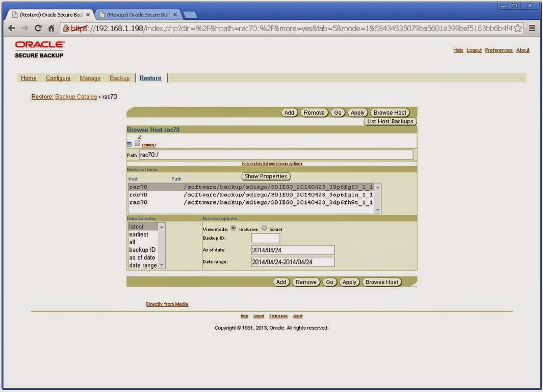Click the data selector list up arrow
Screen dimensions: 543x392
[x=162, y=226]
